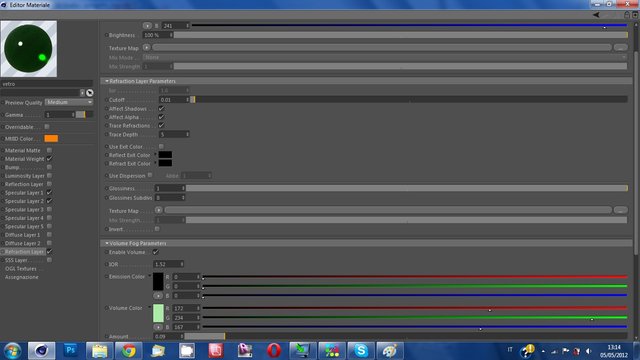Click the round toggle under Emission Color swatch
This screenshot has height=360, width=640.
tap(158, 296)
